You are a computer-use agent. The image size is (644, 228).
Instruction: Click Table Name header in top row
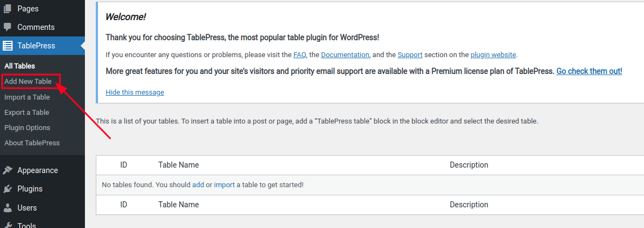point(179,165)
